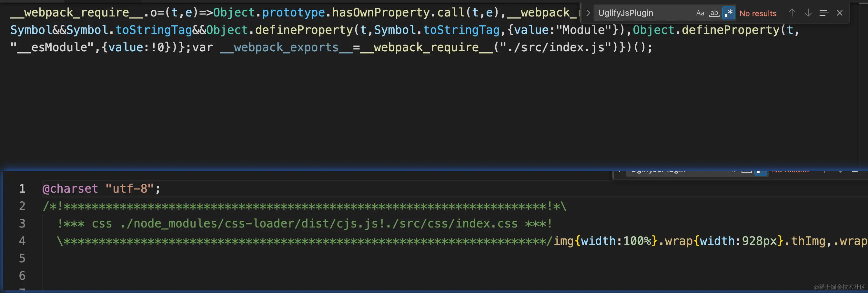The image size is (868, 293).
Task: Expand the replace field chevron
Action: pos(588,13)
